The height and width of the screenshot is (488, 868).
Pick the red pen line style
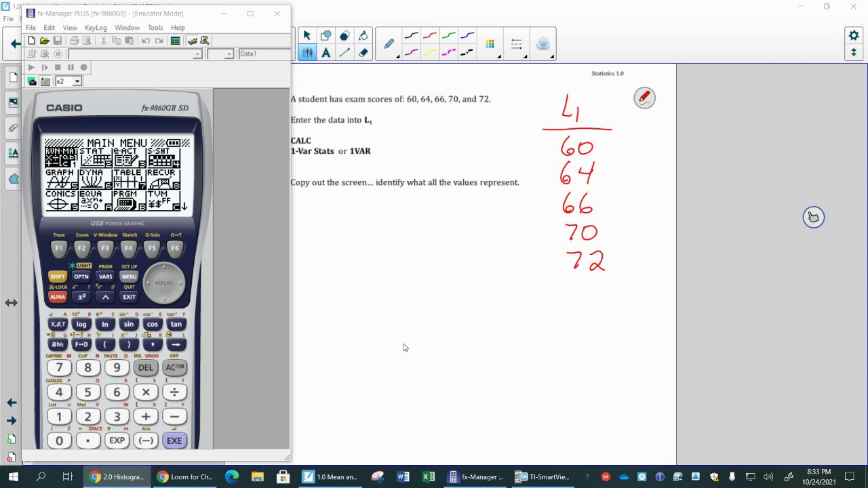pos(430,36)
